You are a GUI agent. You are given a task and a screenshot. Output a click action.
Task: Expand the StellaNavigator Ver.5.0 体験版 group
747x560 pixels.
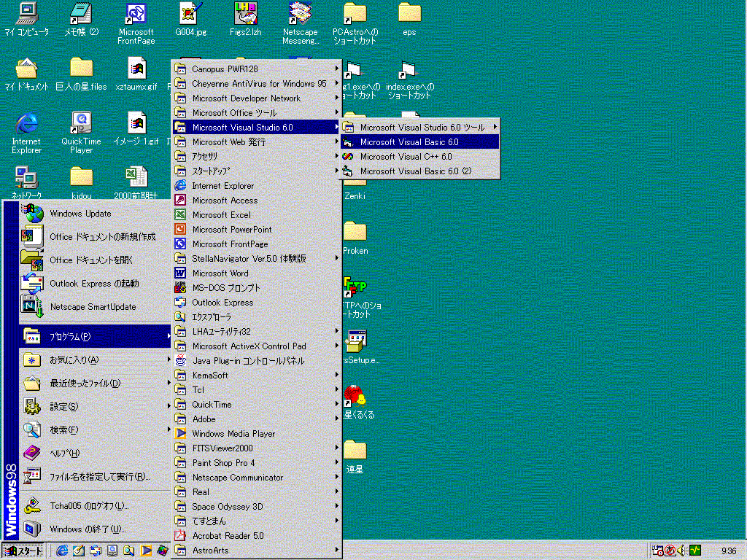pyautogui.click(x=258, y=259)
